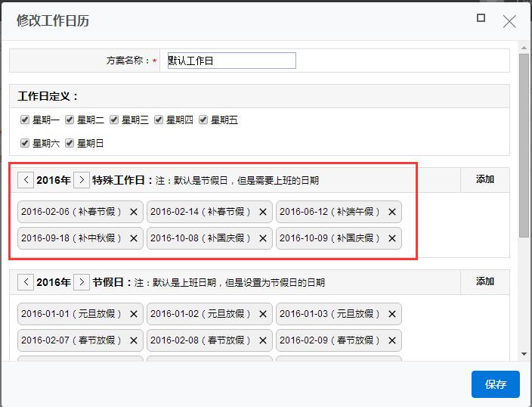Click the dialog's vertical scrollbar
The width and height of the screenshot is (532, 407).
(x=524, y=144)
